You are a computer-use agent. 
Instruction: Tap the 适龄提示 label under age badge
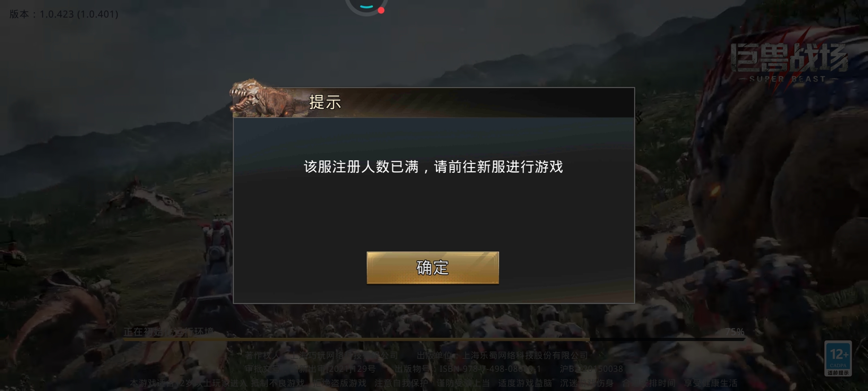tap(838, 373)
